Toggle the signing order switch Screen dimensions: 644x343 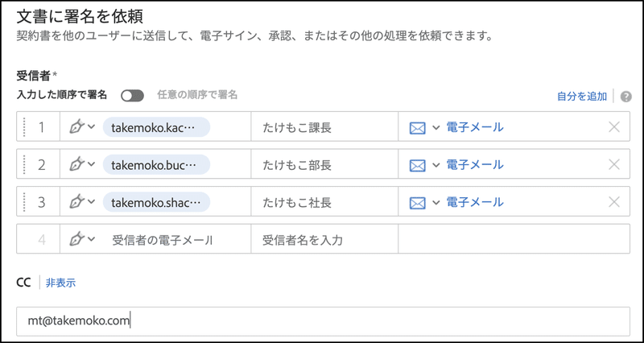click(x=132, y=96)
